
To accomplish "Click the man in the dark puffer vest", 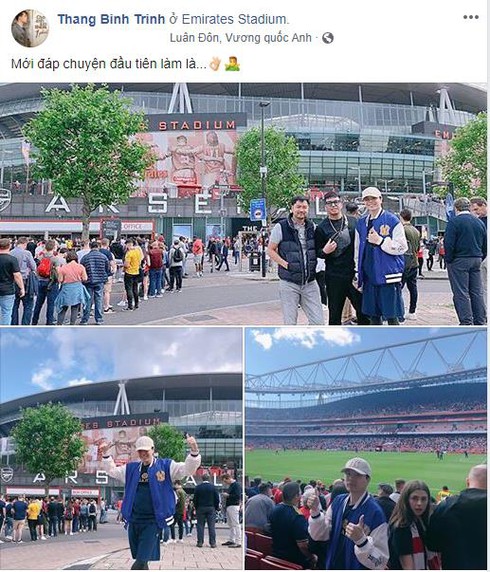I will pos(296,260).
